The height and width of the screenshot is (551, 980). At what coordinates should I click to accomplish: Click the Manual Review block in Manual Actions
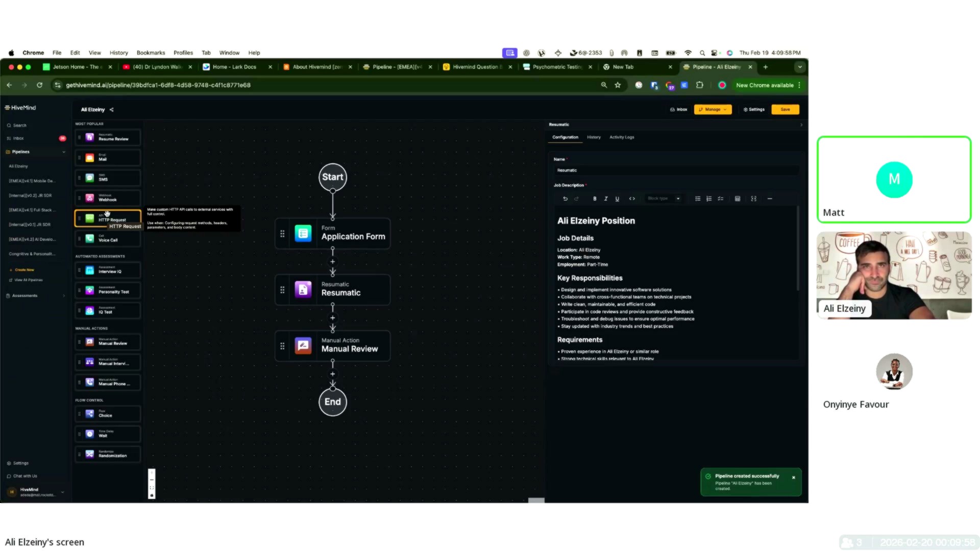(x=108, y=342)
